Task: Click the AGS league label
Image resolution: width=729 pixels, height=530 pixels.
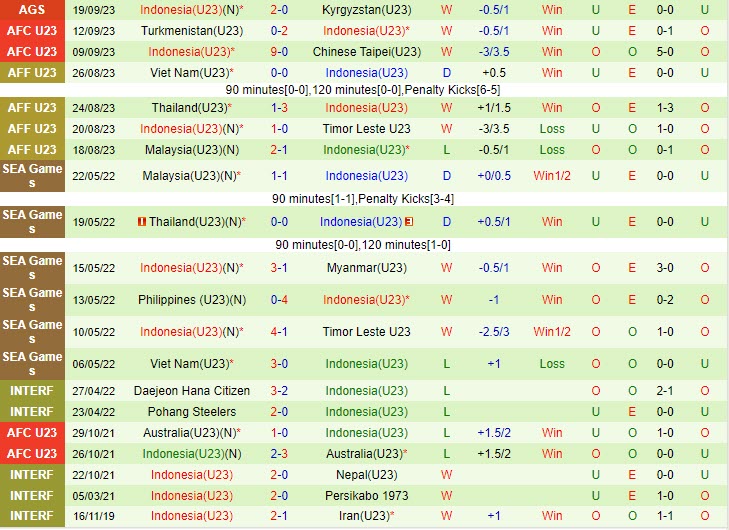Action: [x=32, y=9]
